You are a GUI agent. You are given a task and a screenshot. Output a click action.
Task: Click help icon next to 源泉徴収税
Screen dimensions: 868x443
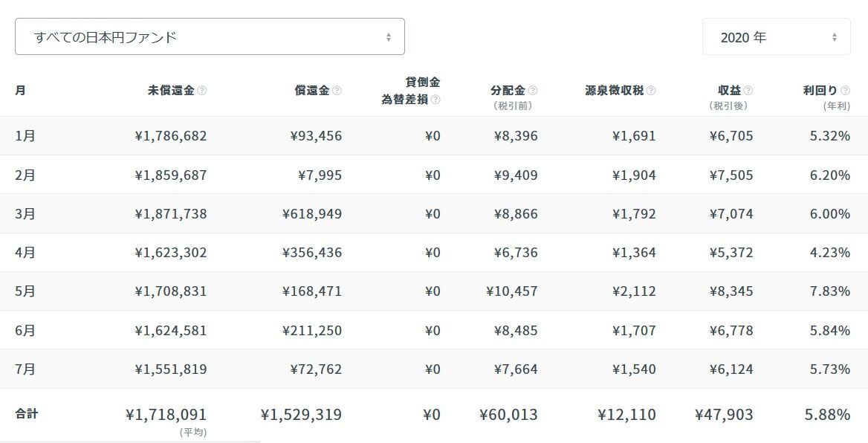651,90
